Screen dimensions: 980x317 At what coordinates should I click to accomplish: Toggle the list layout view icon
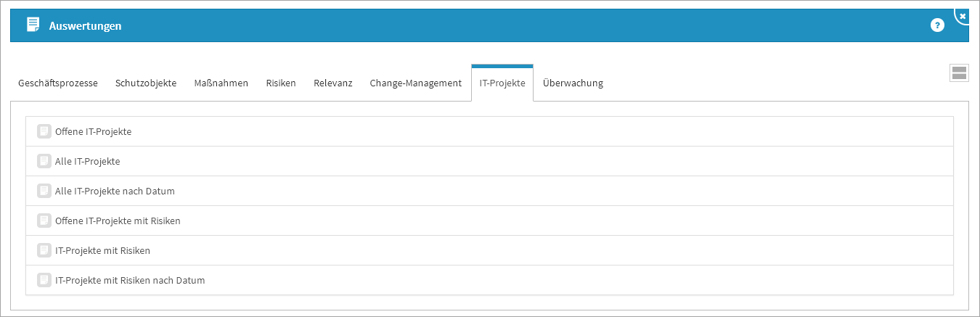[959, 73]
